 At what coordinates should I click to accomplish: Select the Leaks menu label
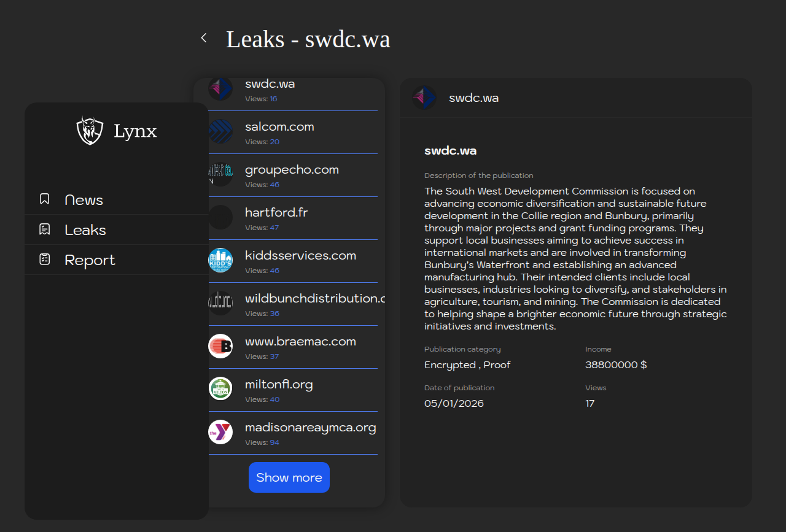(x=85, y=230)
